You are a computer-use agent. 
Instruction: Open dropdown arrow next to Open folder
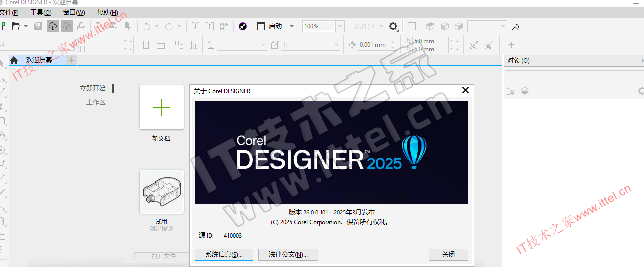[26, 26]
